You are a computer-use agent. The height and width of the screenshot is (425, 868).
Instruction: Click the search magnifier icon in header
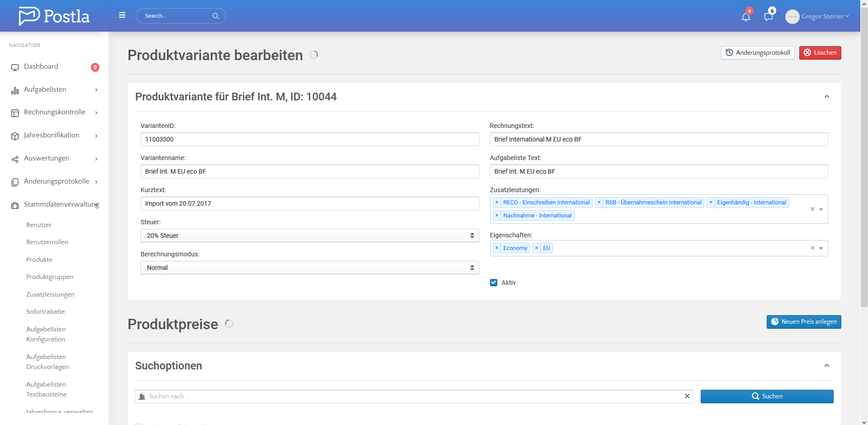216,16
